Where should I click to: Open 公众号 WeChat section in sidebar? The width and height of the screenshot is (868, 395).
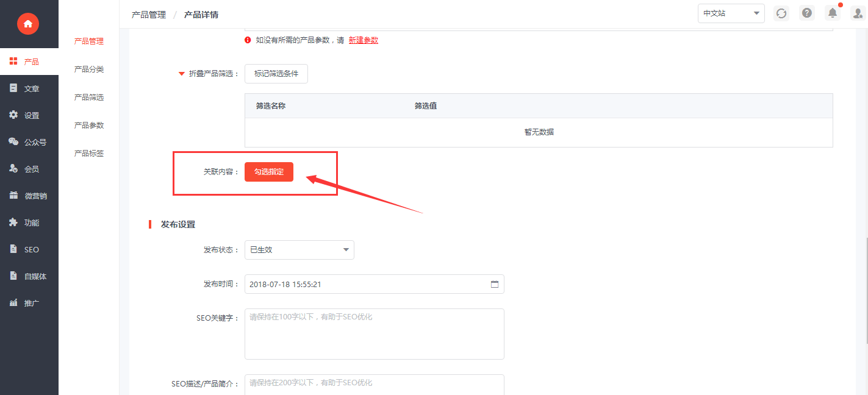13,142
